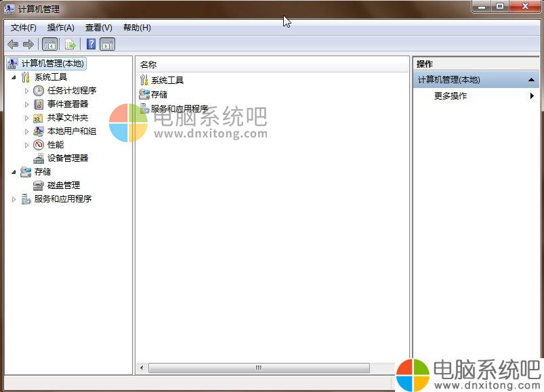The image size is (544, 392).
Task: Open the 帮助(H) menu
Action: [x=137, y=28]
